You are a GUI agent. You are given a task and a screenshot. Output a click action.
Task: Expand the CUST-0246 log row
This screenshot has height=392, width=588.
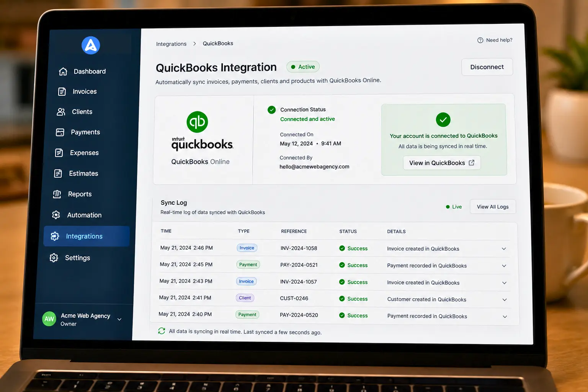click(x=505, y=300)
